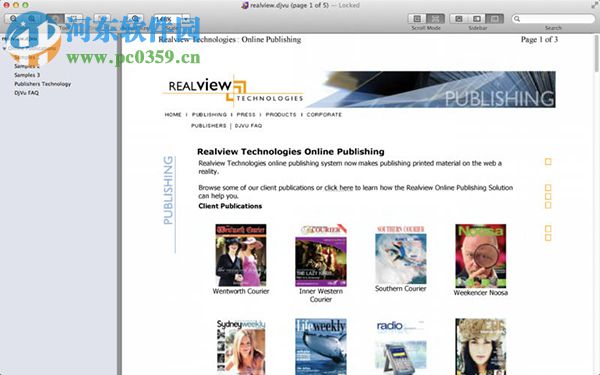Viewport: 600px width, 375px height.
Task: Follow the "click here" hyperlink
Action: 339,188
